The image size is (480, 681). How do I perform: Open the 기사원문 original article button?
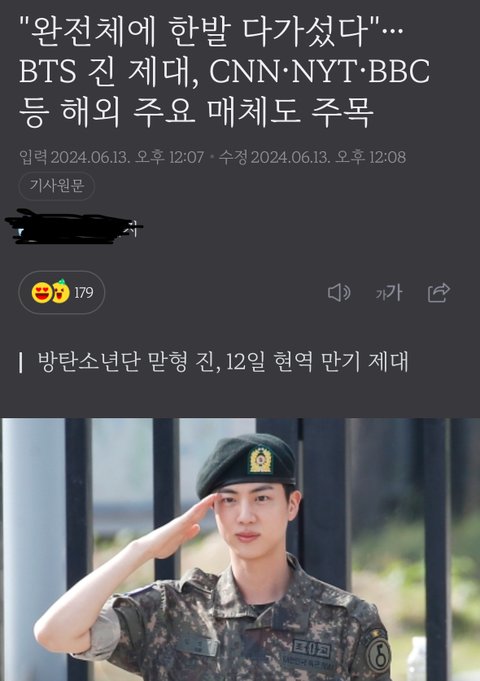click(x=56, y=186)
